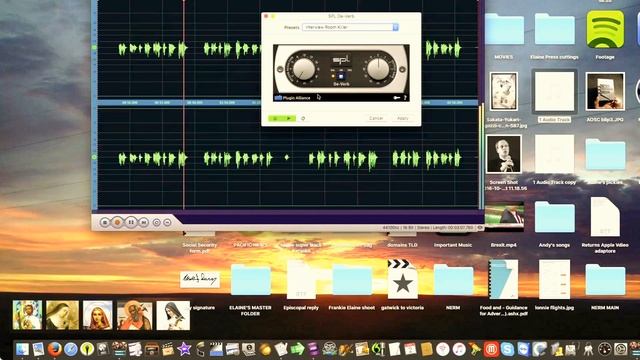Viewport: 640px width, 360px height.
Task: Open the plugin help question mark
Action: point(405,98)
